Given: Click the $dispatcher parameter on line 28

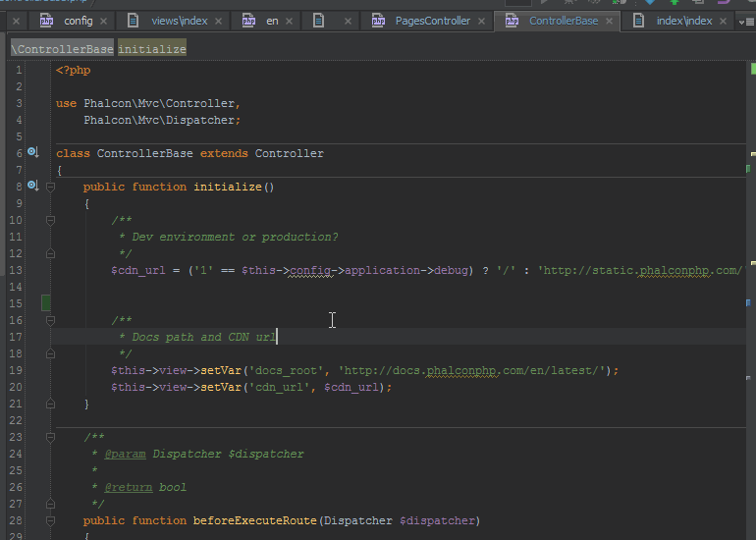Looking at the screenshot, I should 437,520.
